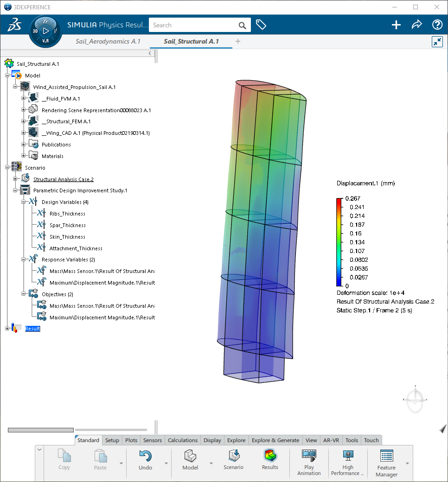This screenshot has height=482, width=448.
Task: Expand the __Fluid_FVM A.1 tree node
Action: pos(23,98)
